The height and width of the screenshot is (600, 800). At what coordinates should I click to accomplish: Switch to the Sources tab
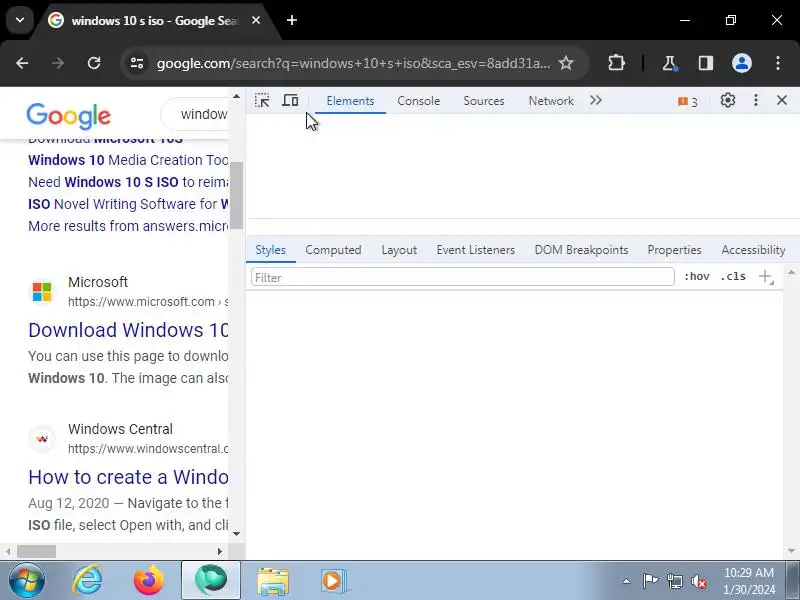[484, 101]
